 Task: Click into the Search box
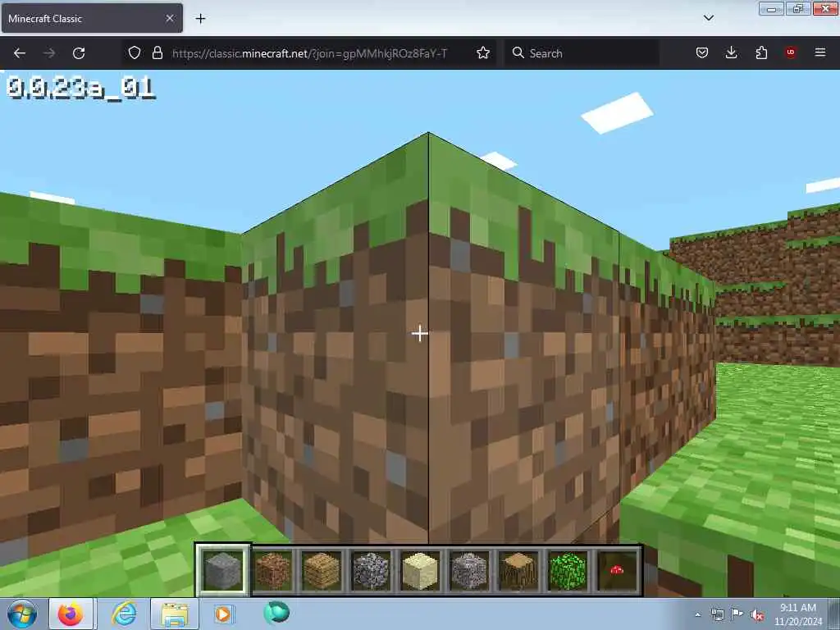tap(582, 53)
